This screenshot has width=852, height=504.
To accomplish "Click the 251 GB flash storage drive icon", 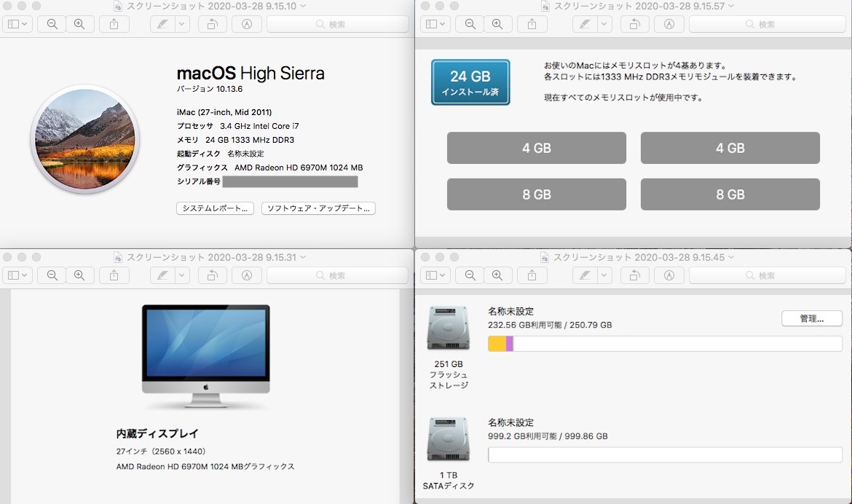I will click(449, 328).
